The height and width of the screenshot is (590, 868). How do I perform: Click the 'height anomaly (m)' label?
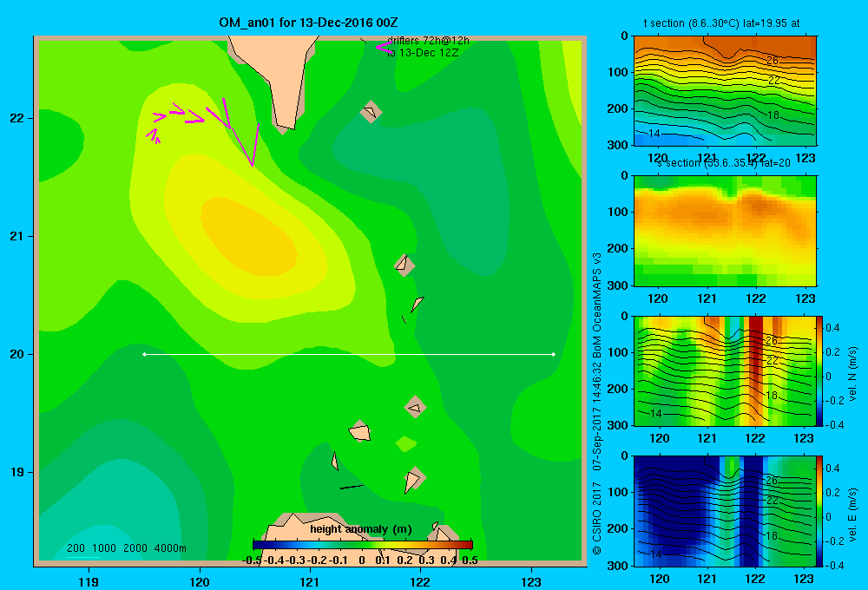(361, 529)
